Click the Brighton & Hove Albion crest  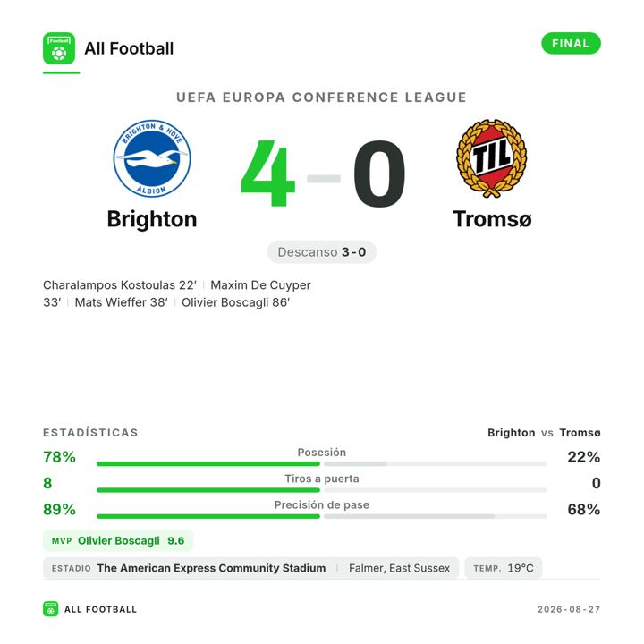coord(152,158)
